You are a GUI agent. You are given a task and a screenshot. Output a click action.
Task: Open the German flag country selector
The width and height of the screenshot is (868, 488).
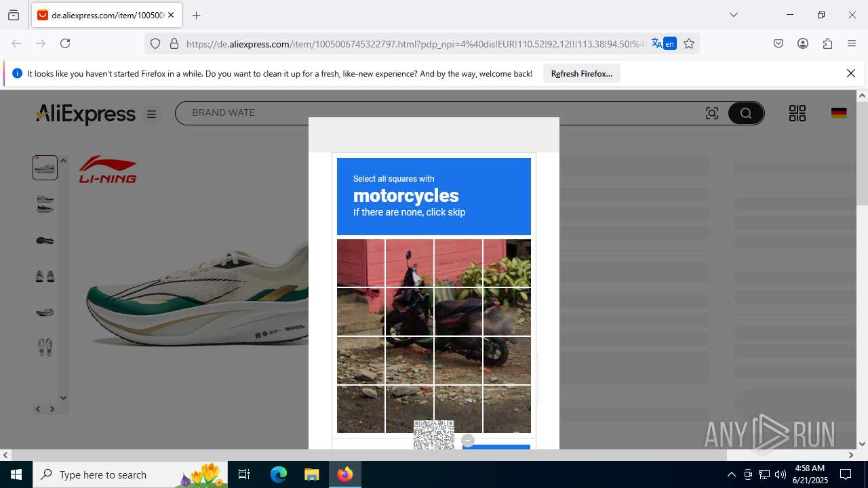point(839,113)
